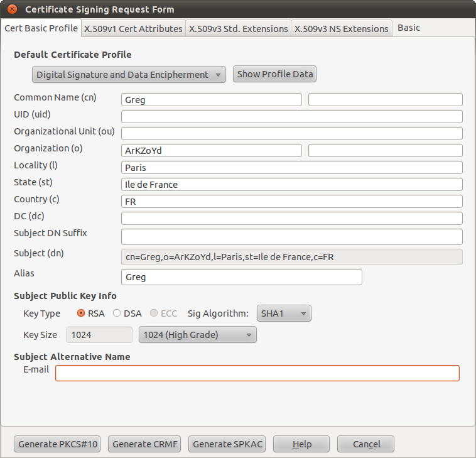Select the ECC key type radio button
Image resolution: width=476 pixels, height=458 pixels.
[x=154, y=313]
